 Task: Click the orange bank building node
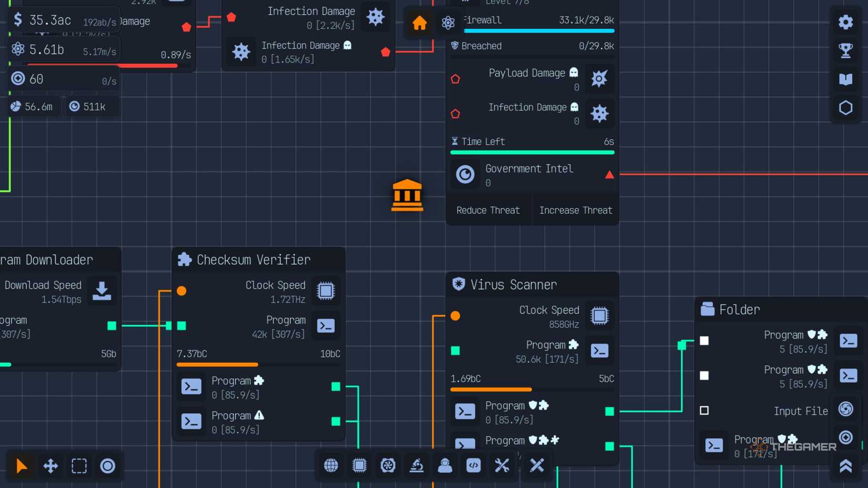click(x=407, y=195)
